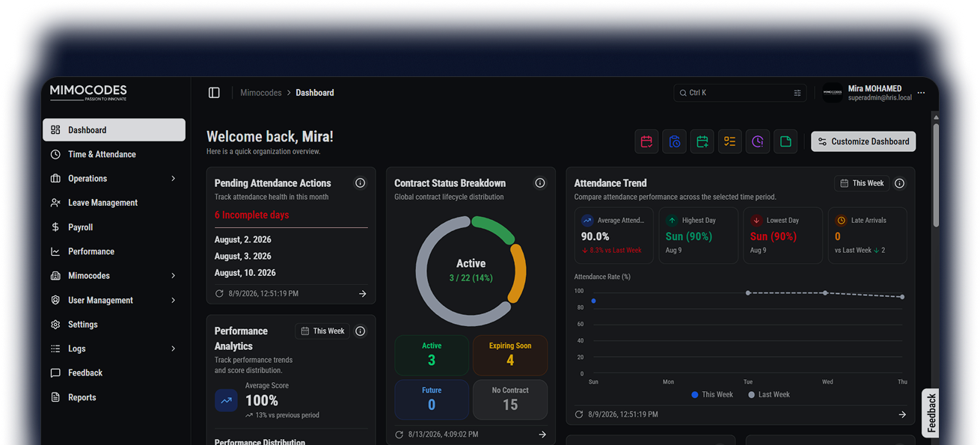
Task: Select the Active contracts count card
Action: point(432,355)
